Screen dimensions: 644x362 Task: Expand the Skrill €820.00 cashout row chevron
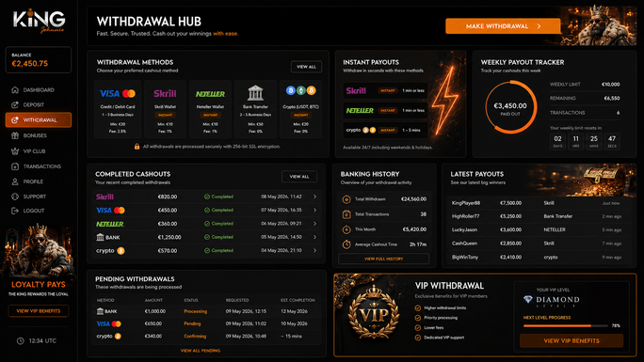[x=315, y=197]
